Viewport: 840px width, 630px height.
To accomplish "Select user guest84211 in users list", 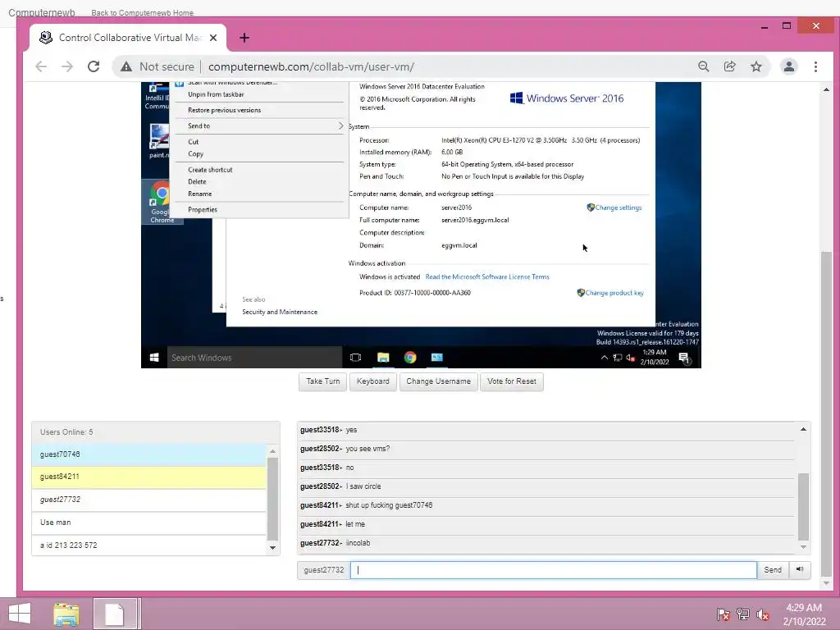I will [149, 477].
